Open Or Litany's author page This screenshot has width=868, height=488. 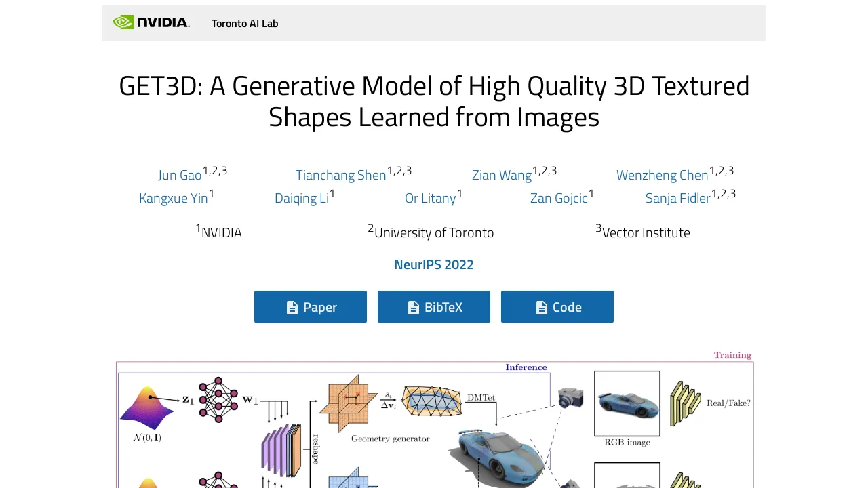(x=430, y=198)
